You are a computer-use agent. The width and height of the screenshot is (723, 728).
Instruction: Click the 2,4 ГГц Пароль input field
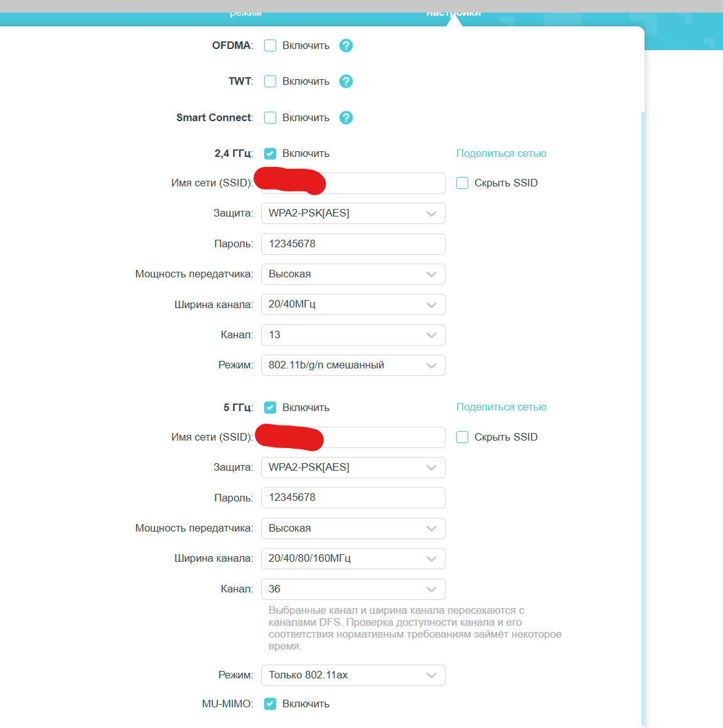click(x=353, y=244)
